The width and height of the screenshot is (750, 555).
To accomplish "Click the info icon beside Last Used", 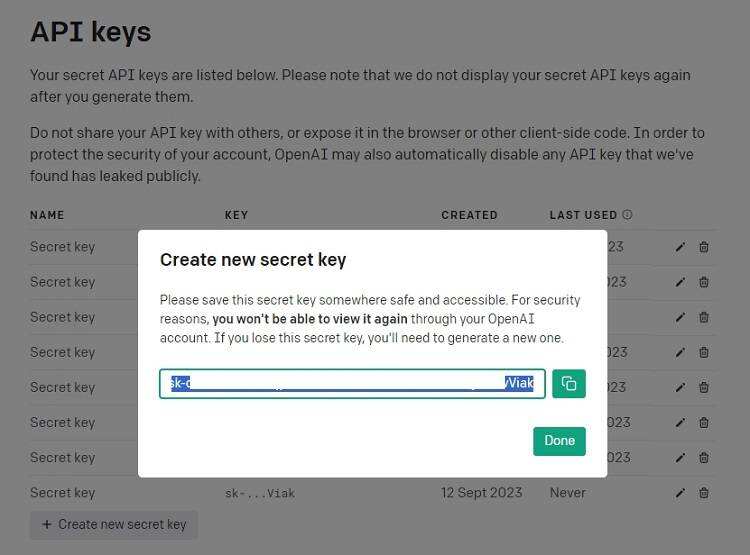I will [x=627, y=215].
